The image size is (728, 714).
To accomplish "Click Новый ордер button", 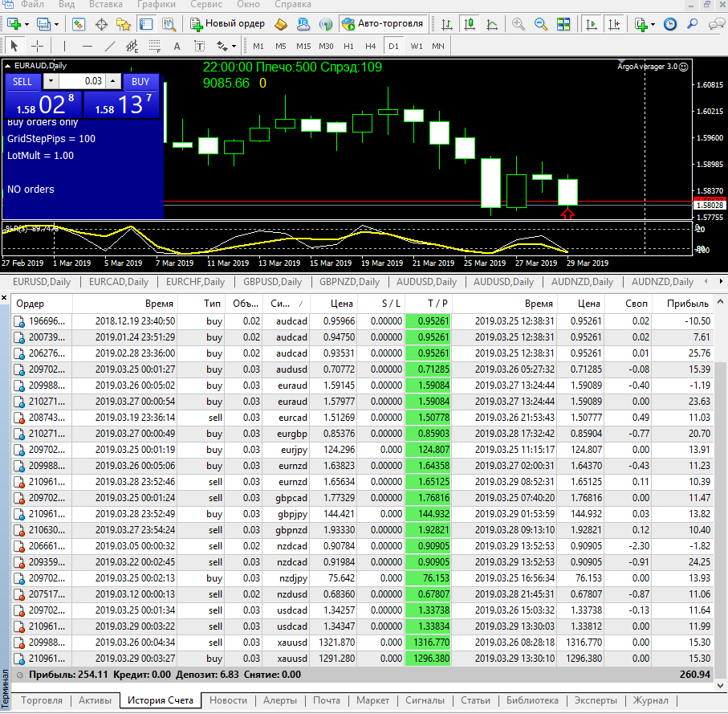I will tap(227, 23).
